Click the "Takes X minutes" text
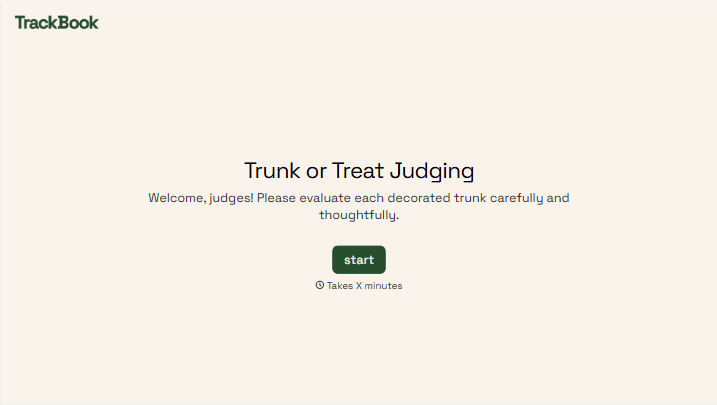717x405 pixels. click(x=364, y=286)
